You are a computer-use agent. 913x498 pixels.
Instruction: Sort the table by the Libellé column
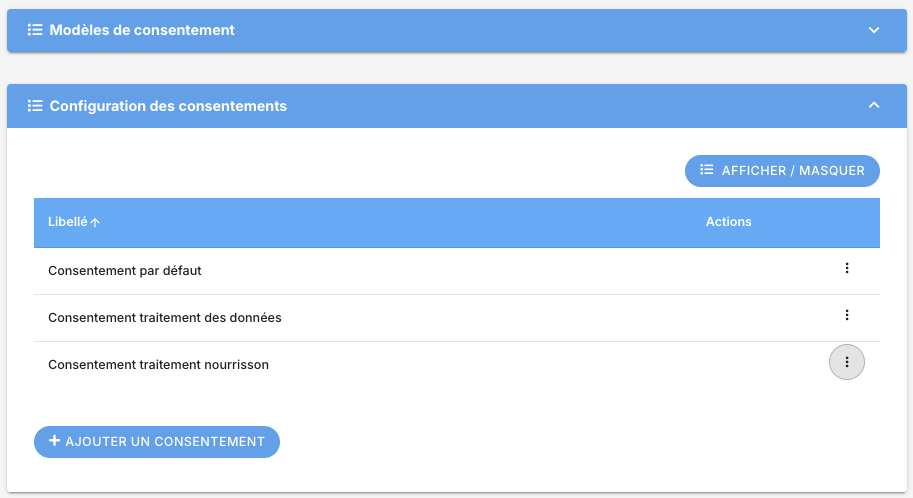67,222
